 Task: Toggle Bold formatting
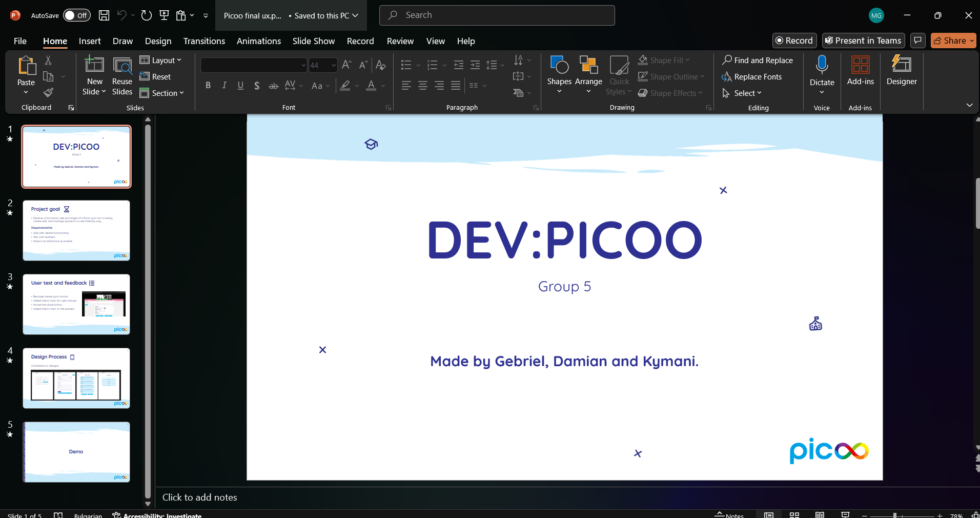(x=208, y=86)
